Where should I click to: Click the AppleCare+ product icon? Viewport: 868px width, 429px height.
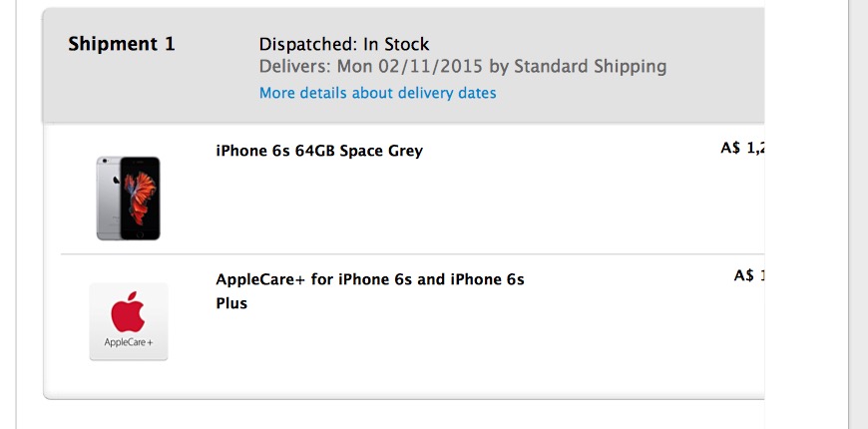(128, 321)
